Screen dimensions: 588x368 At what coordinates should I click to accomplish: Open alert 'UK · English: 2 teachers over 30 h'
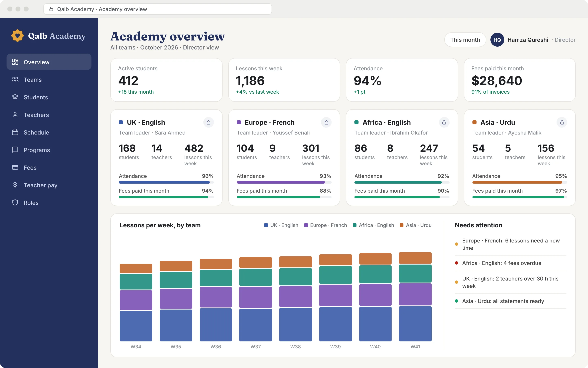click(510, 282)
